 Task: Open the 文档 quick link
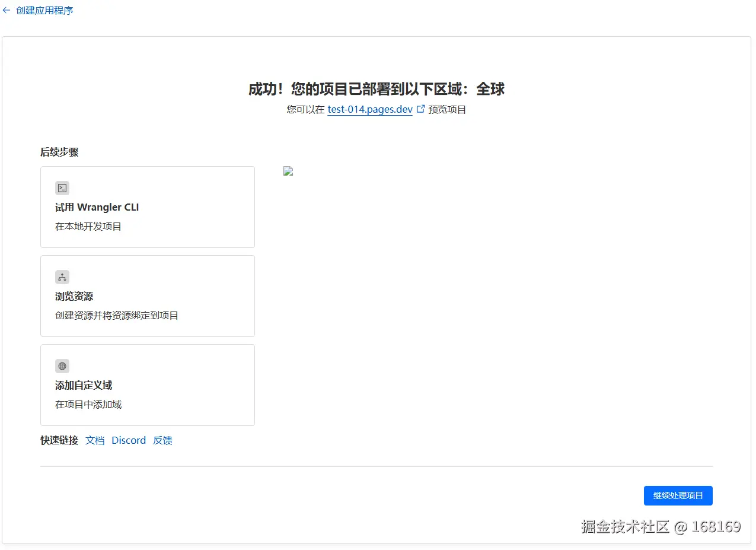tap(94, 440)
